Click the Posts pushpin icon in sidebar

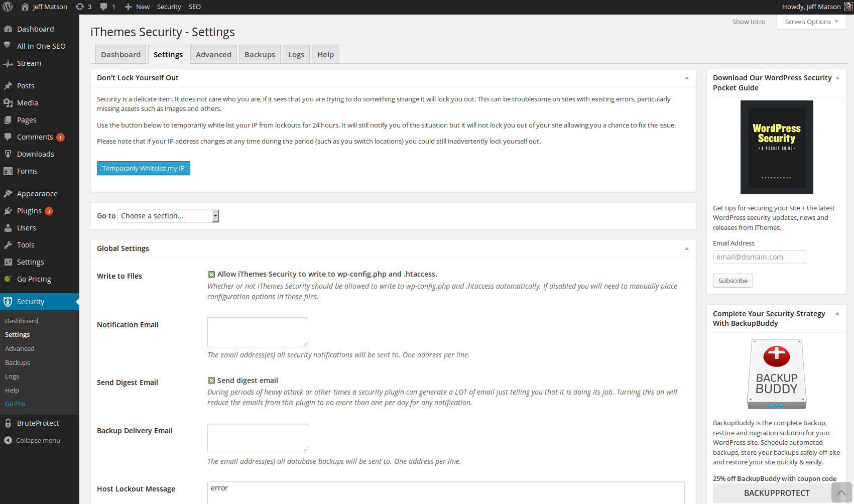point(8,86)
